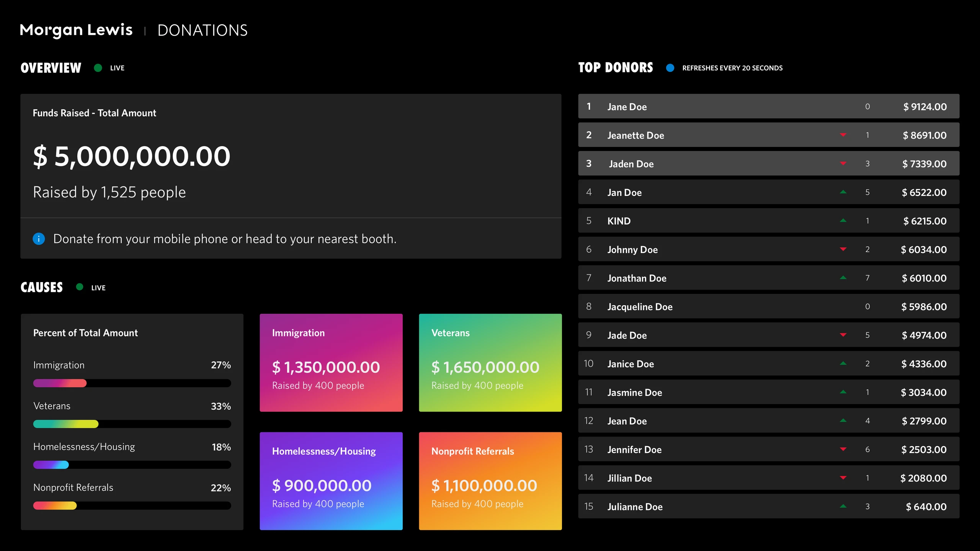Click the green up arrow for Jean Doe
Screen dimensions: 980x551
843,420
